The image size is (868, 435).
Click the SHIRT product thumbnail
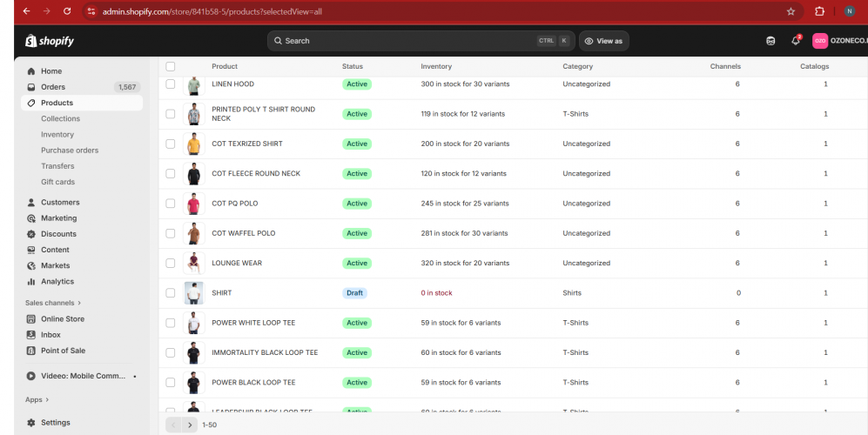coord(194,293)
